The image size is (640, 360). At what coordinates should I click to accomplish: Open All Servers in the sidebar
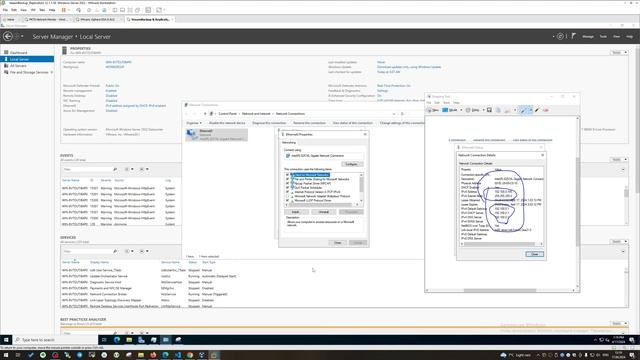[18, 66]
